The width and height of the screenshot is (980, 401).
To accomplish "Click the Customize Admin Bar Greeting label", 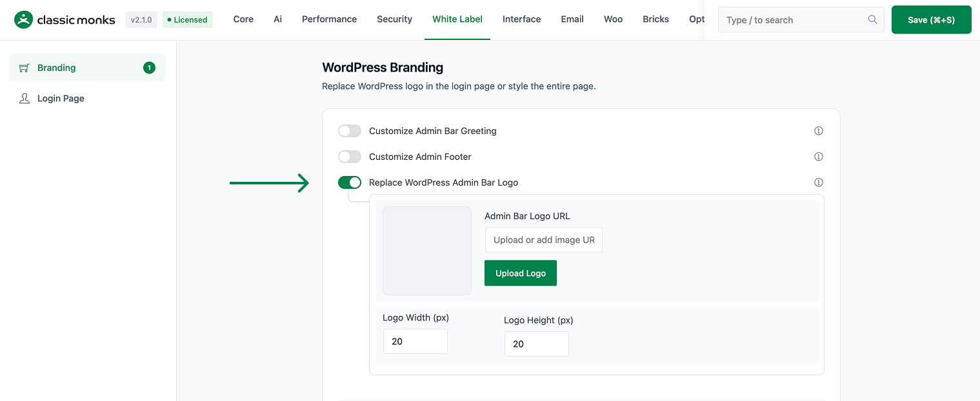I will click(x=433, y=131).
